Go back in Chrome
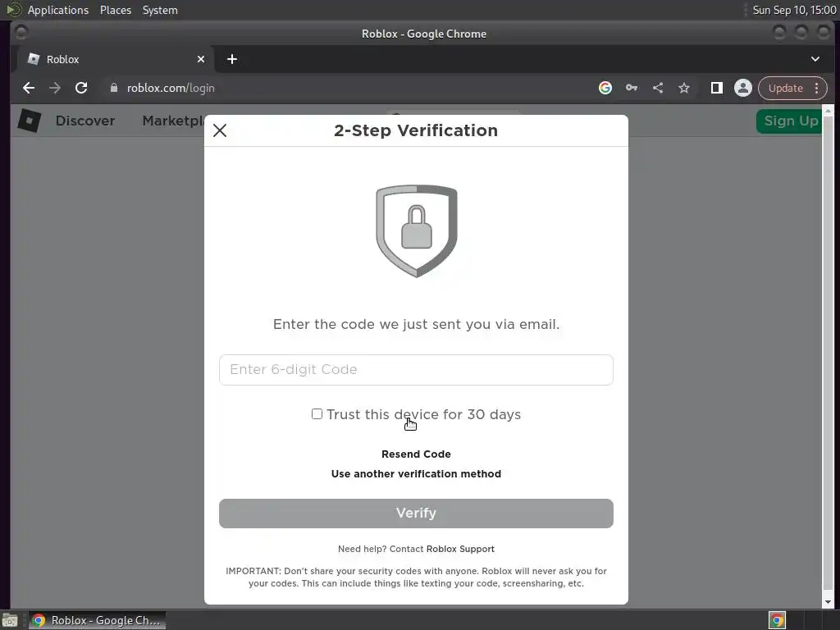 [x=29, y=88]
